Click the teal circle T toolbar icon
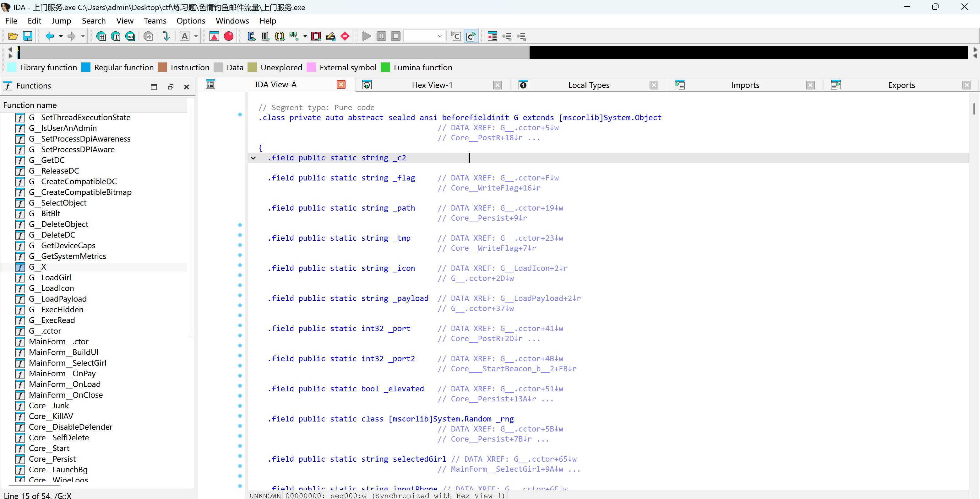The height and width of the screenshot is (499, 980). point(116,36)
